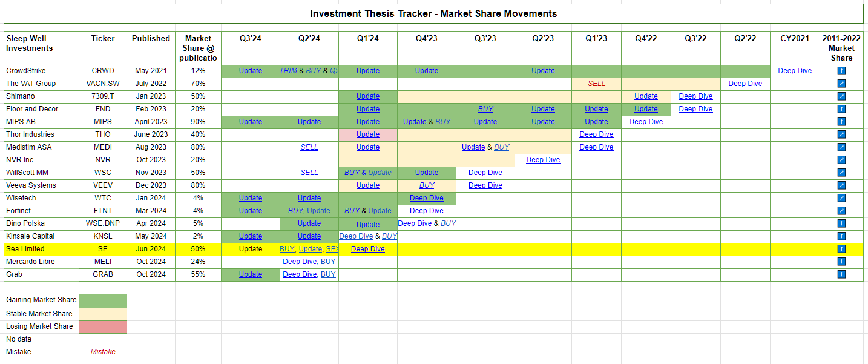Select the 'Ticker' column header
This screenshot has width=868, height=364.
pos(103,48)
